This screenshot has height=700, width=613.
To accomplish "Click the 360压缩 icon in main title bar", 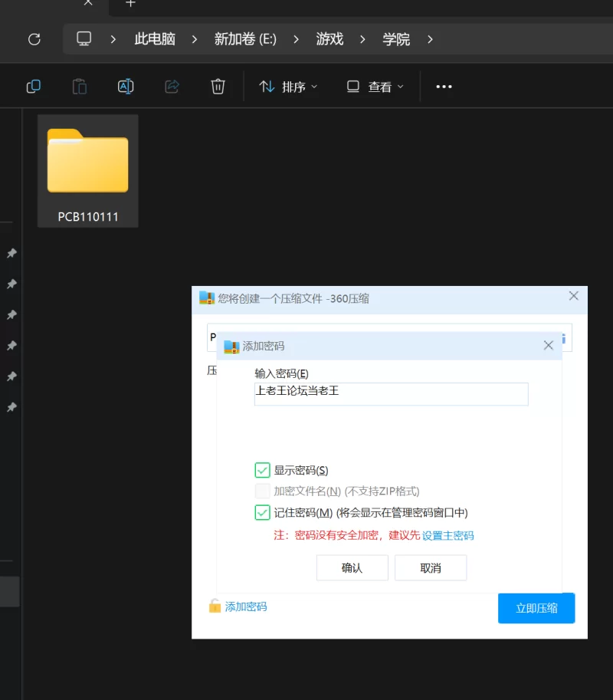I will (x=207, y=297).
